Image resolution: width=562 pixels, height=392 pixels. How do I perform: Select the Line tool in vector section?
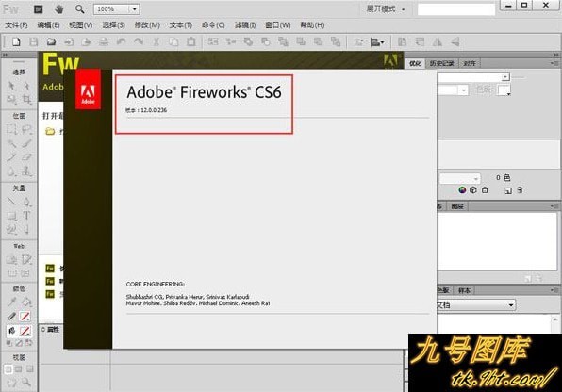click(11, 202)
